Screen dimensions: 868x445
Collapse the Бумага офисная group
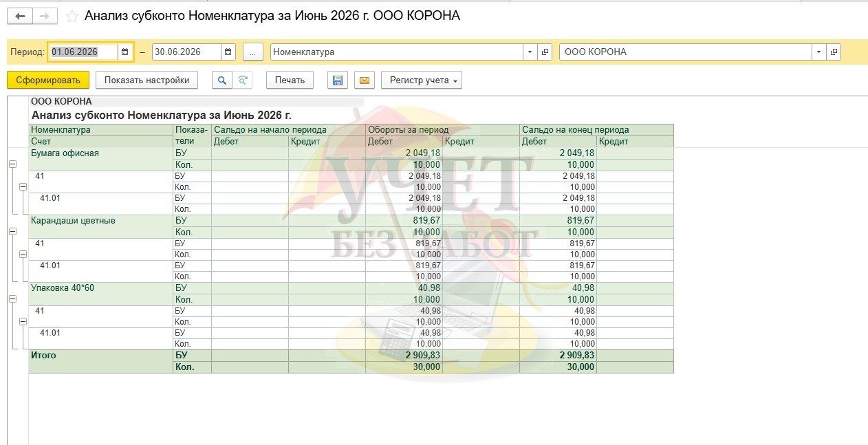coord(12,164)
